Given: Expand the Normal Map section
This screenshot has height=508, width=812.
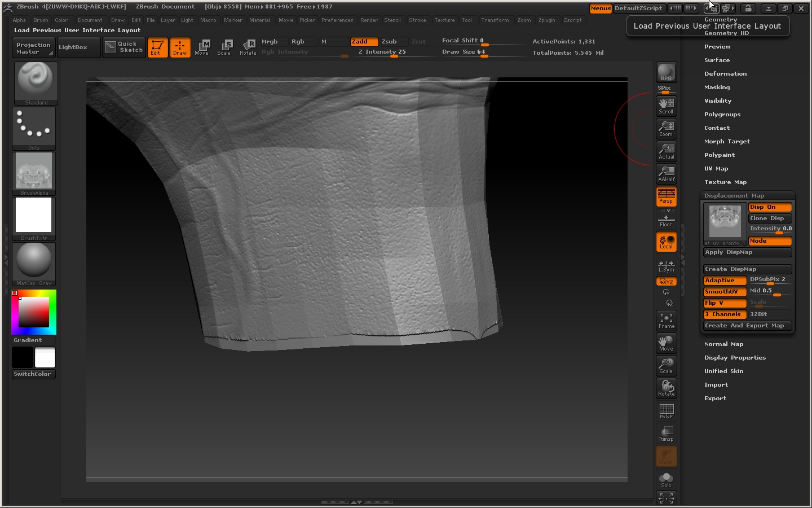Looking at the screenshot, I should point(723,344).
